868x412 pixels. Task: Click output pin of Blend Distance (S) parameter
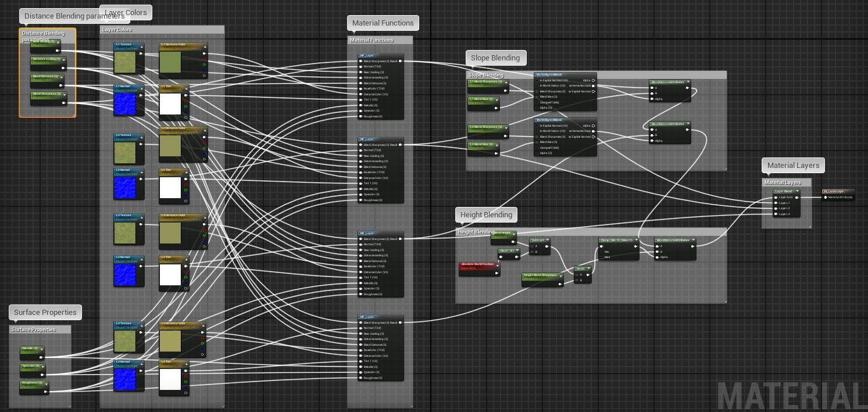point(60,85)
